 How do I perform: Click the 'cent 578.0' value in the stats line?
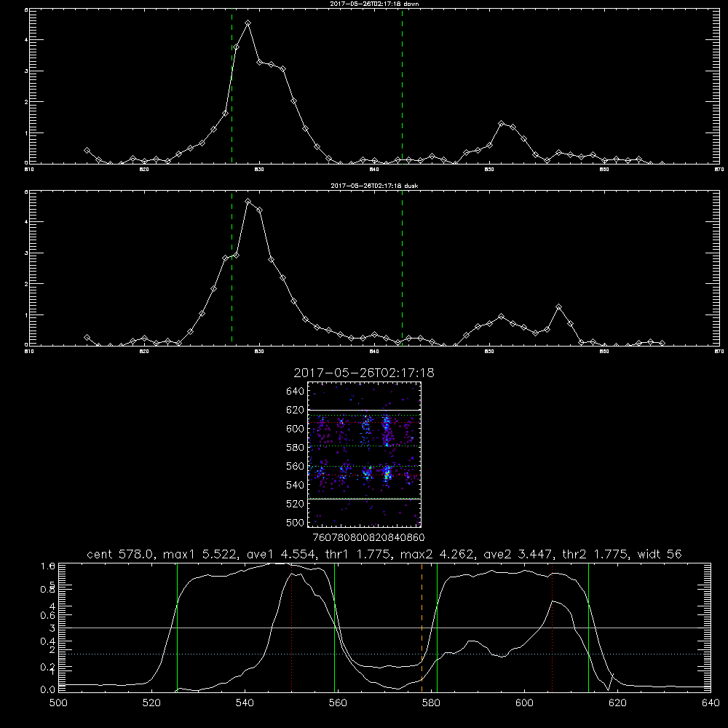click(x=120, y=554)
